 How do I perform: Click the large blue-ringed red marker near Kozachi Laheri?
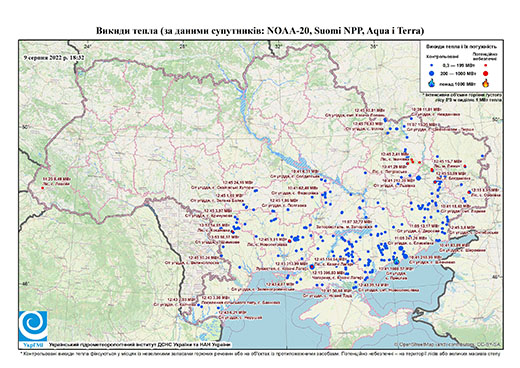(x=312, y=267)
